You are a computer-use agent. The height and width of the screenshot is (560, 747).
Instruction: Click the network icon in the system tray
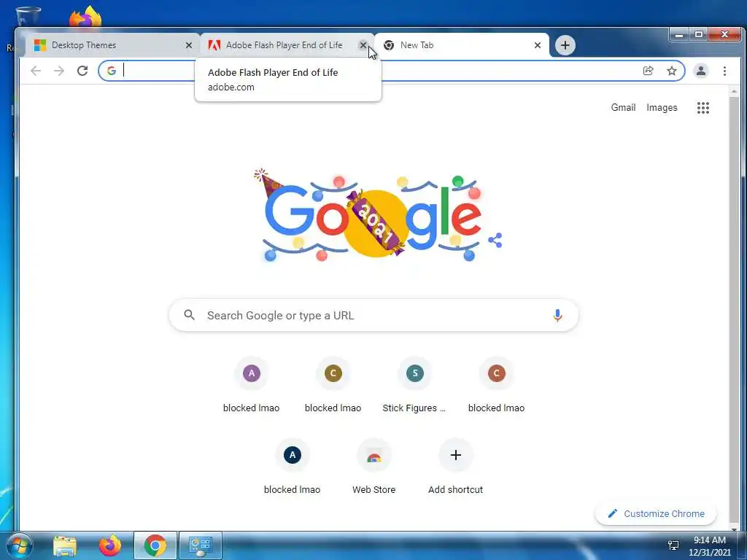tap(673, 546)
